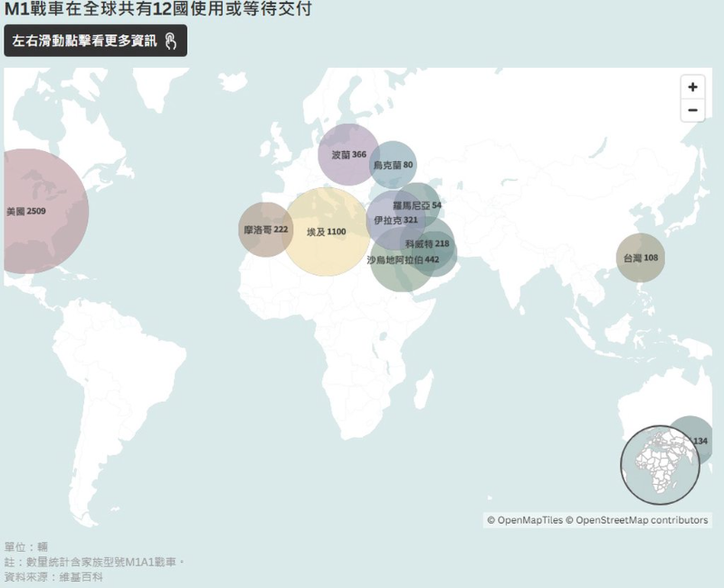Click the globe minimap in the corner
The height and width of the screenshot is (588, 724).
pos(660,464)
